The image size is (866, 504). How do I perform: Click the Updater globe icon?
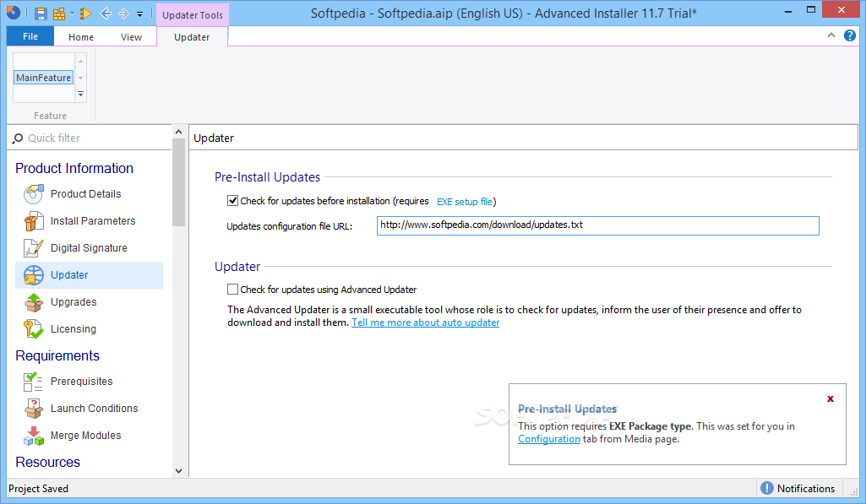coord(33,275)
